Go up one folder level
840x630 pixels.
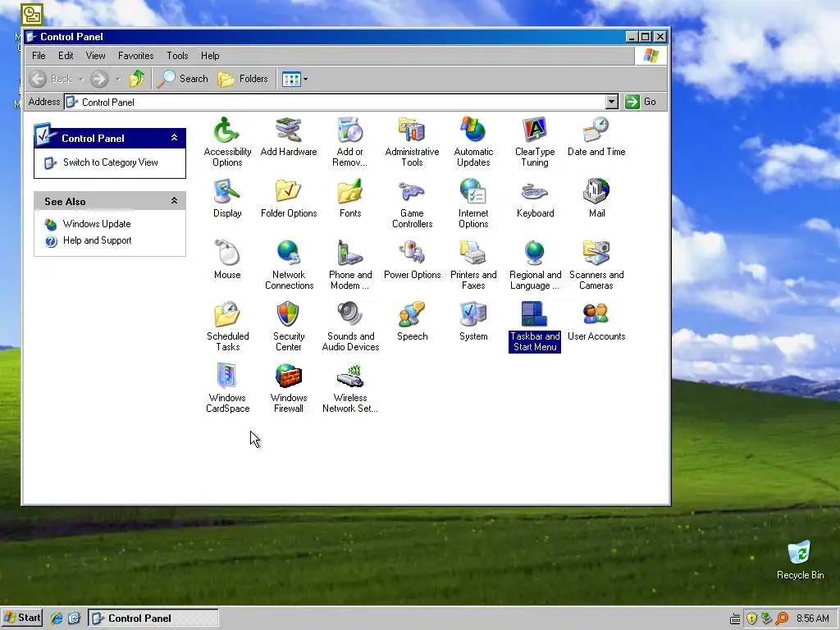137,79
